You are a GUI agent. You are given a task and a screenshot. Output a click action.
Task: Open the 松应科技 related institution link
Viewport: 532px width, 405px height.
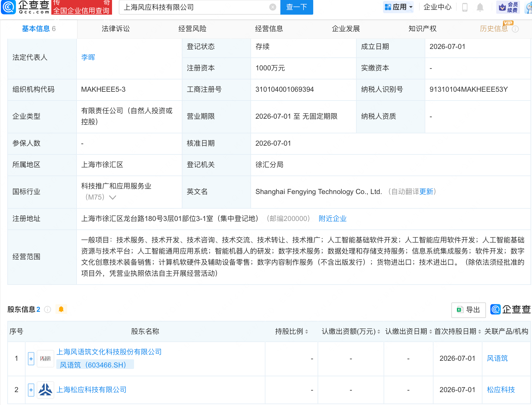tap(501, 390)
